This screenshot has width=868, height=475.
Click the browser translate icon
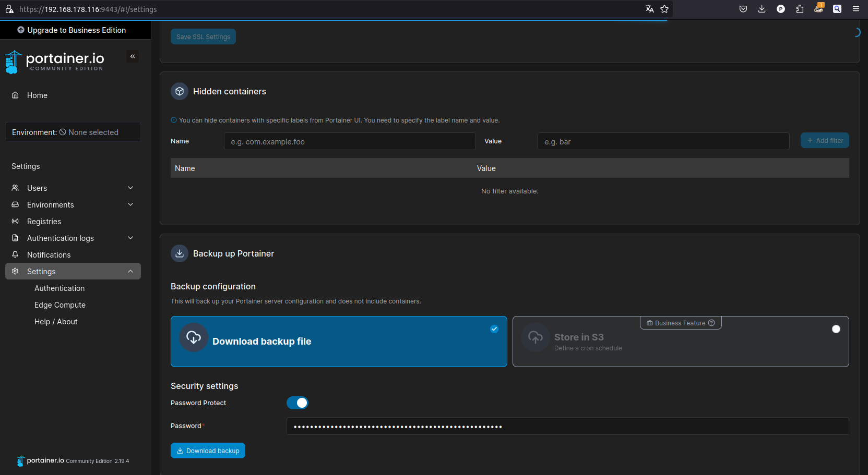650,9
